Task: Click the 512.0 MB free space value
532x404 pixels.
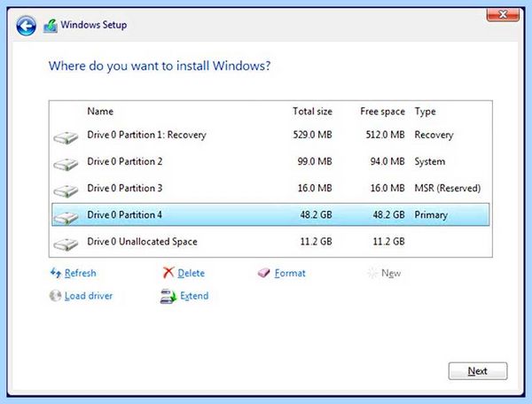Action: [x=385, y=135]
